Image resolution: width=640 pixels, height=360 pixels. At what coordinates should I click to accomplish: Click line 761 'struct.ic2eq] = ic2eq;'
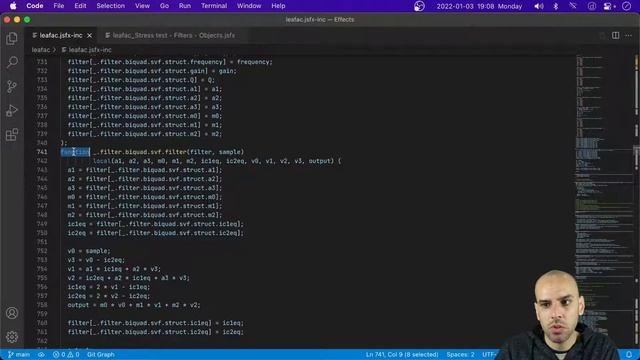coord(156,331)
